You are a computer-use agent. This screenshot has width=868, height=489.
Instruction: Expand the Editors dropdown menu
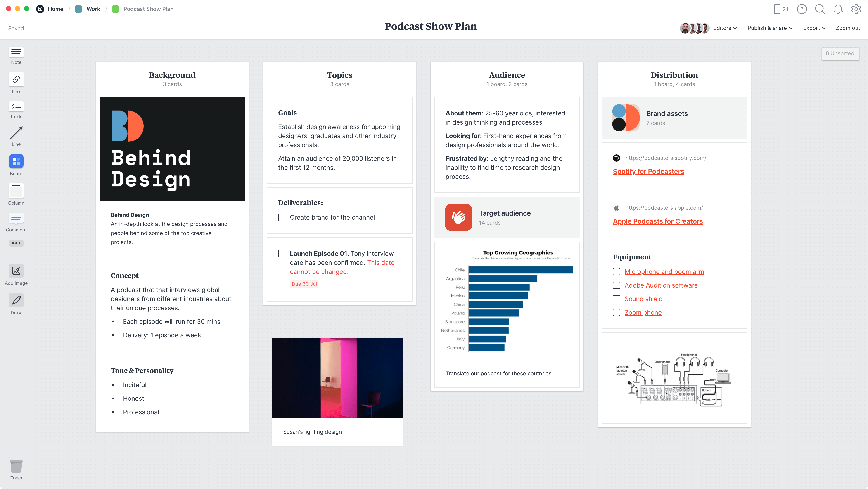point(724,28)
